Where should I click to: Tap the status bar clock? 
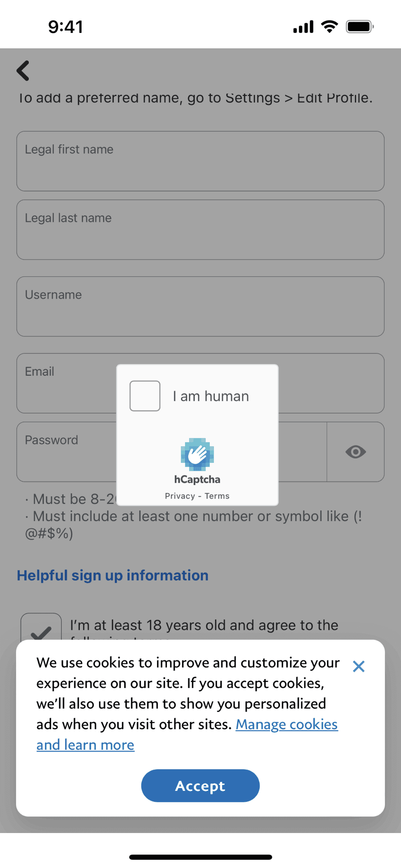[x=65, y=27]
